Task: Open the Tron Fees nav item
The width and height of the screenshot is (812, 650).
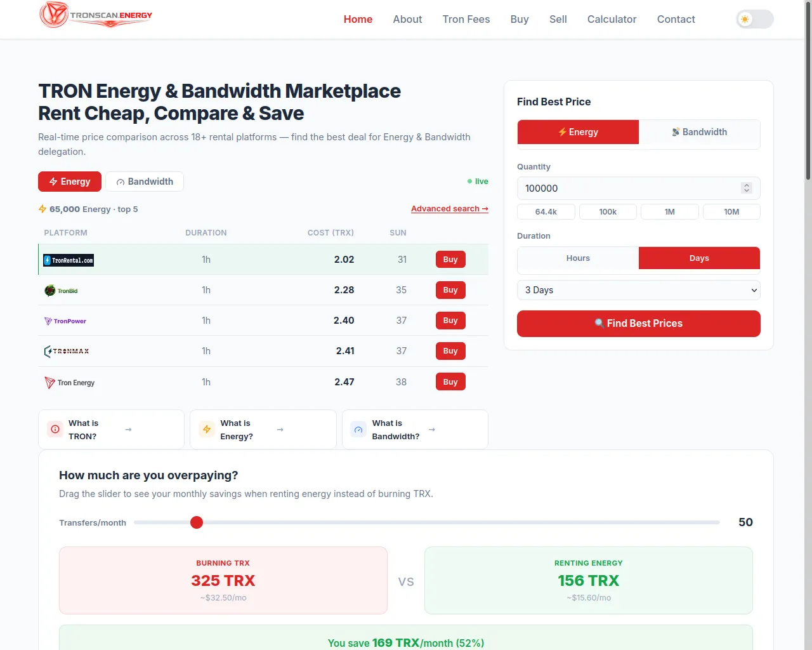Action: 466,19
